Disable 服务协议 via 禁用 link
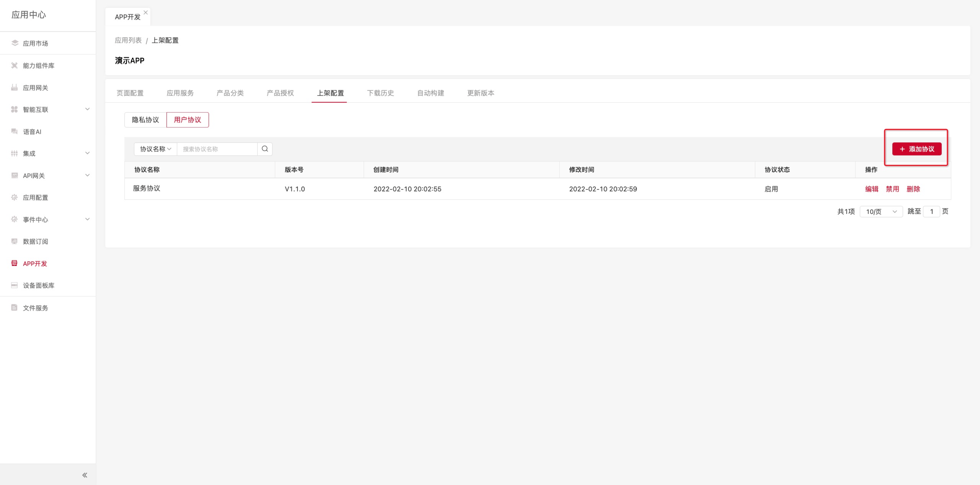Screen dimensions: 980x485 (892, 189)
